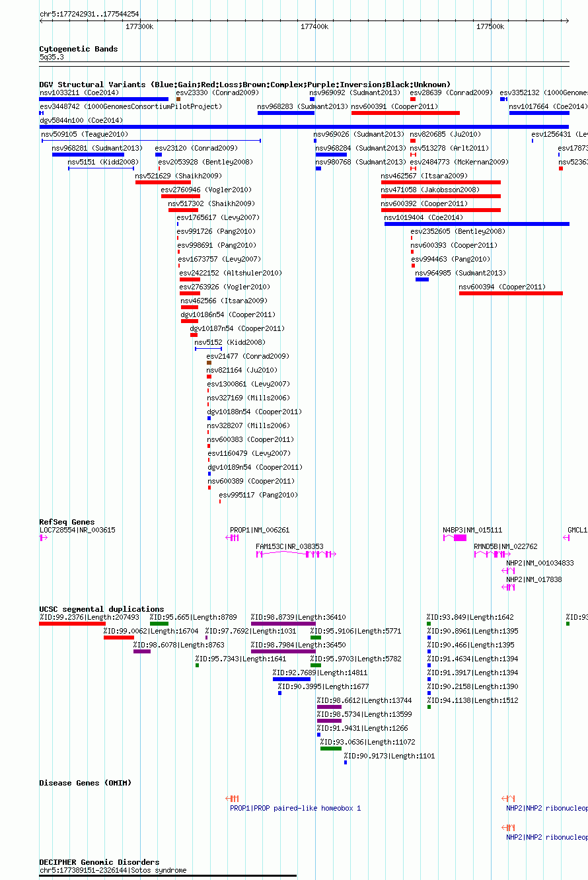The image size is (588, 880).
Task: Click the chr5:177242931..177544254 position label
Action: (89, 13)
